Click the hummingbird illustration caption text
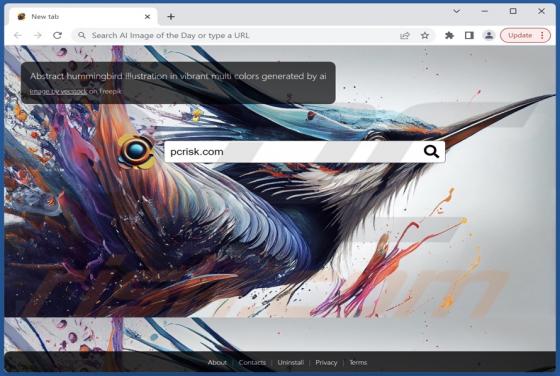 click(x=178, y=76)
